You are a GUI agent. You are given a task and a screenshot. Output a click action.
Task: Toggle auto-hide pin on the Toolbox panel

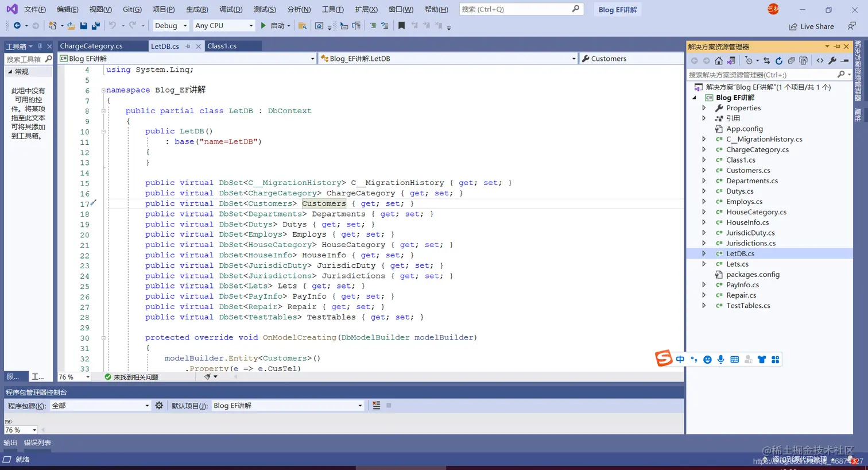tap(40, 47)
